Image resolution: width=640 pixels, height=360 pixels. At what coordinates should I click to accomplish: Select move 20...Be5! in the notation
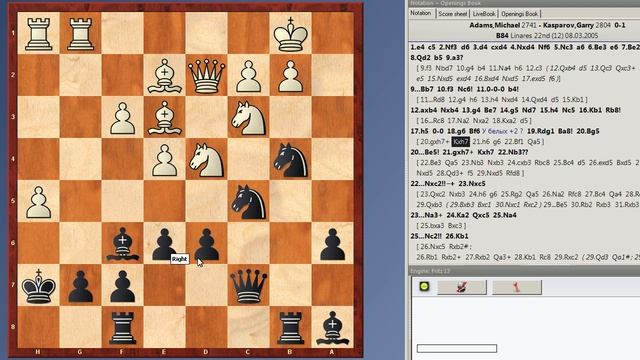click(425, 152)
